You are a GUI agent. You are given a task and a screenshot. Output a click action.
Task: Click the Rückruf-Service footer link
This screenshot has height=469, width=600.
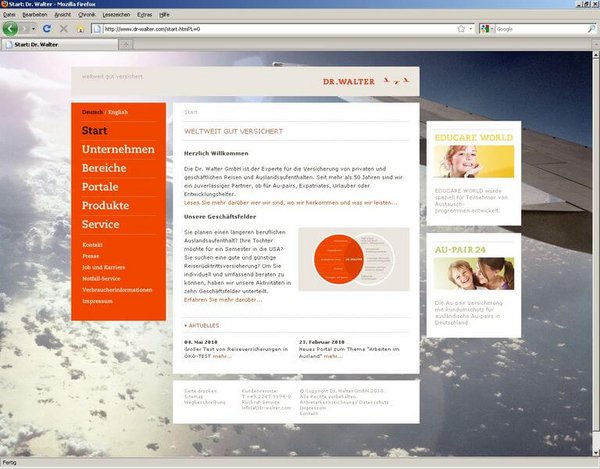tap(261, 402)
